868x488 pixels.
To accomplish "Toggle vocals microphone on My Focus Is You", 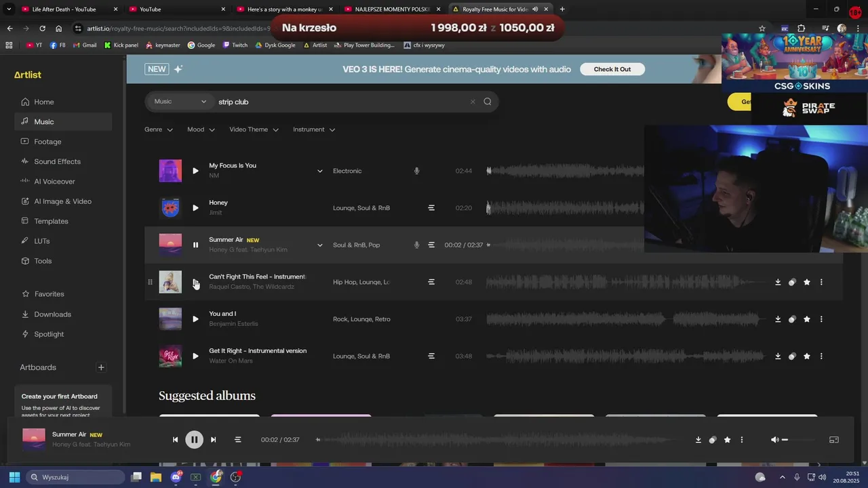I will (x=416, y=171).
